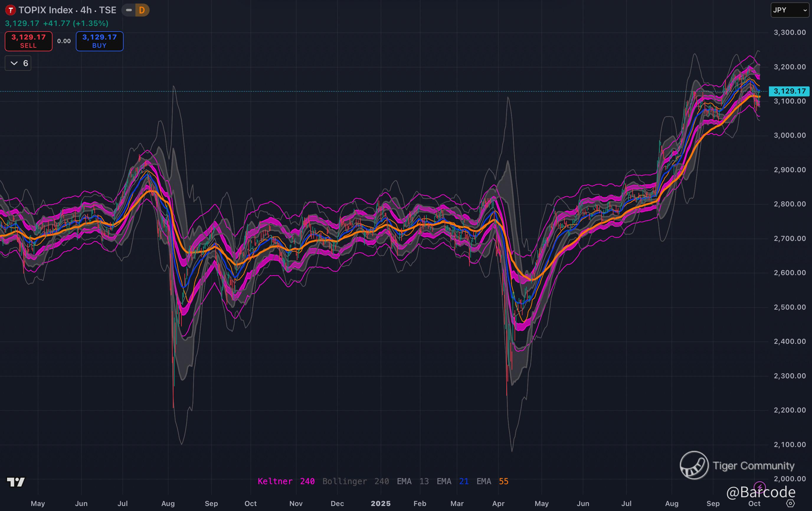Open chart settings hexagon gear icon
Viewport: 812px width, 511px height.
point(790,503)
